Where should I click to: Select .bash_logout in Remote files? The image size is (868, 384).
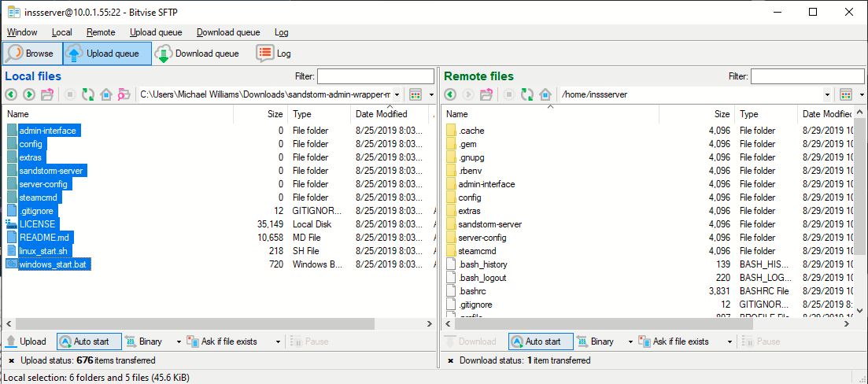click(x=482, y=278)
